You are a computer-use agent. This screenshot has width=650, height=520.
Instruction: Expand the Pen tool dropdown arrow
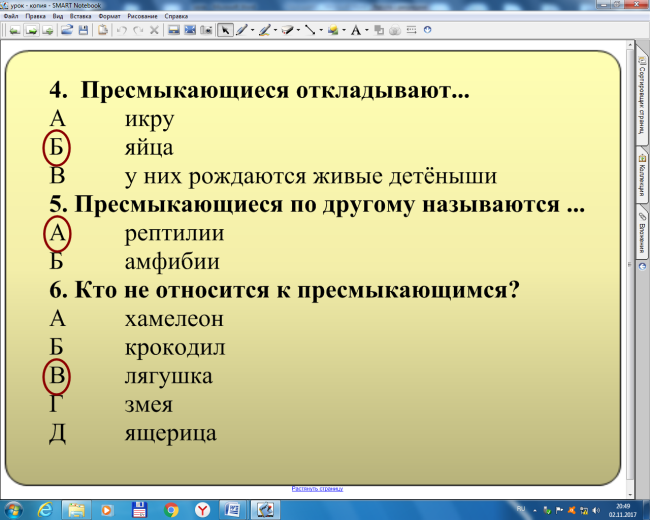(252, 30)
